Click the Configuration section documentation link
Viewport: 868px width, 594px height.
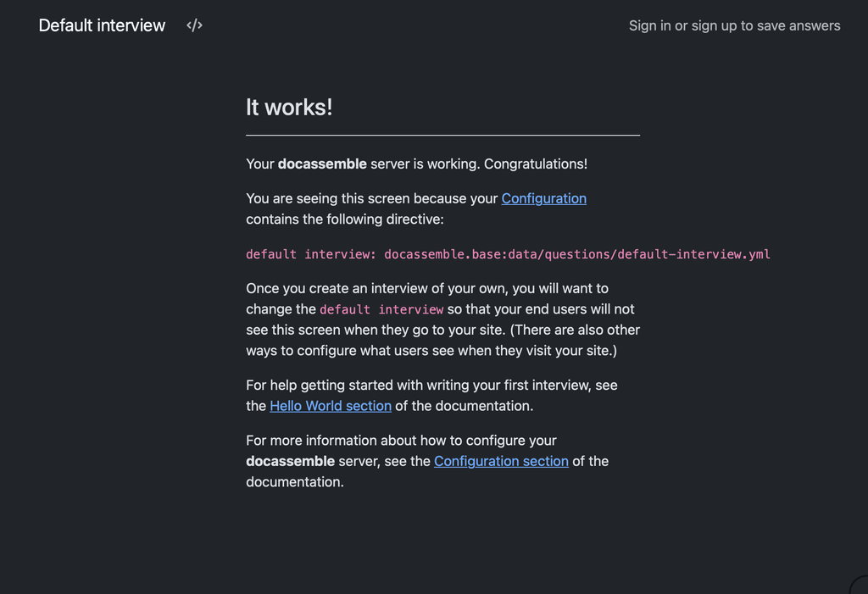point(501,461)
